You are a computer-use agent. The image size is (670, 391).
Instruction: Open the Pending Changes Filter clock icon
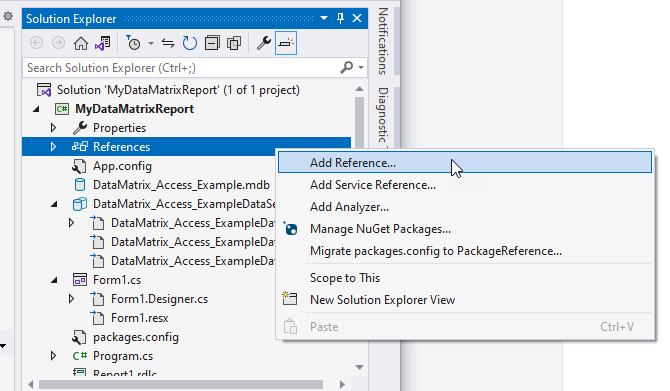(133, 43)
